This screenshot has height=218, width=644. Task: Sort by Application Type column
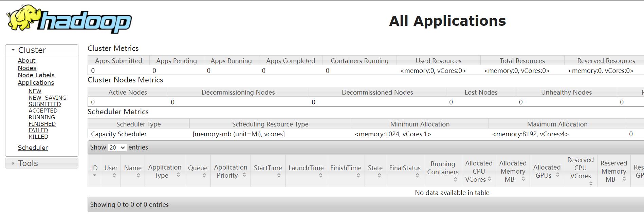[x=165, y=171]
